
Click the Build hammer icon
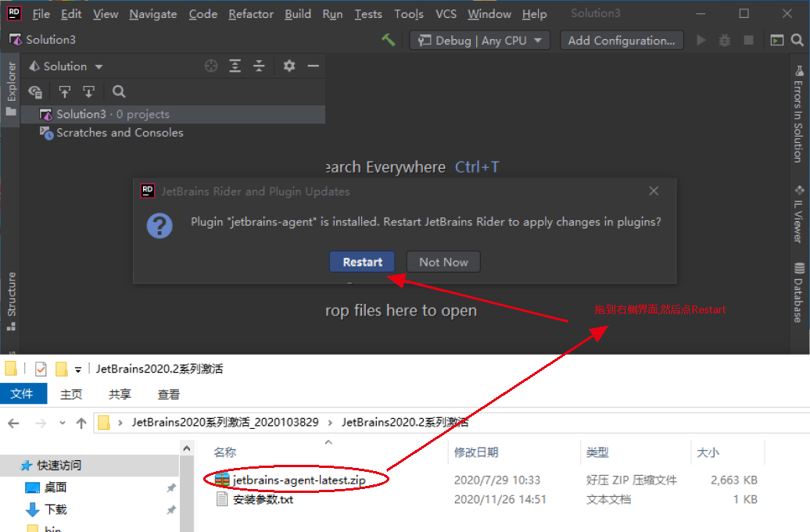pyautogui.click(x=388, y=40)
